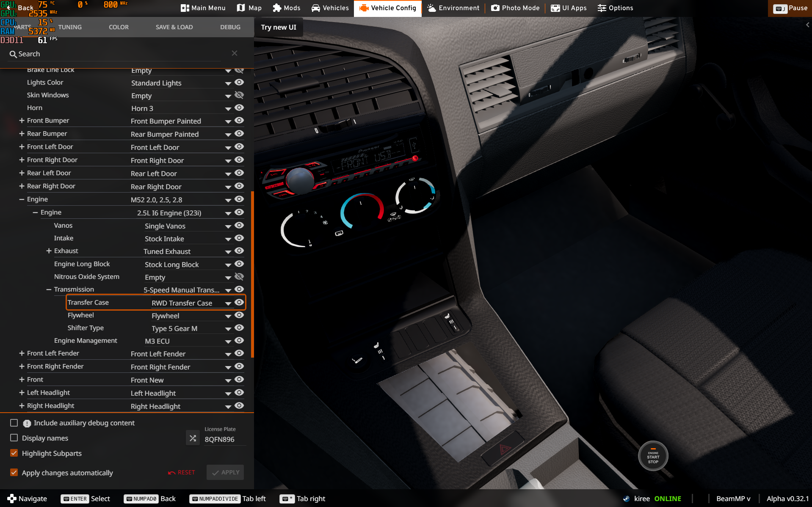
Task: Toggle visibility of Skin Windows part
Action: (x=239, y=95)
